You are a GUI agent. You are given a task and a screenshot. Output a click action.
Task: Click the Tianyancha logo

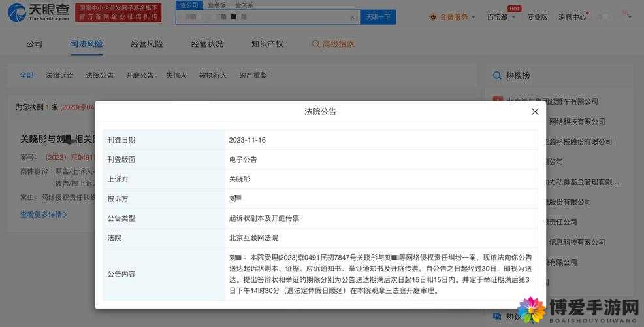click(x=39, y=12)
